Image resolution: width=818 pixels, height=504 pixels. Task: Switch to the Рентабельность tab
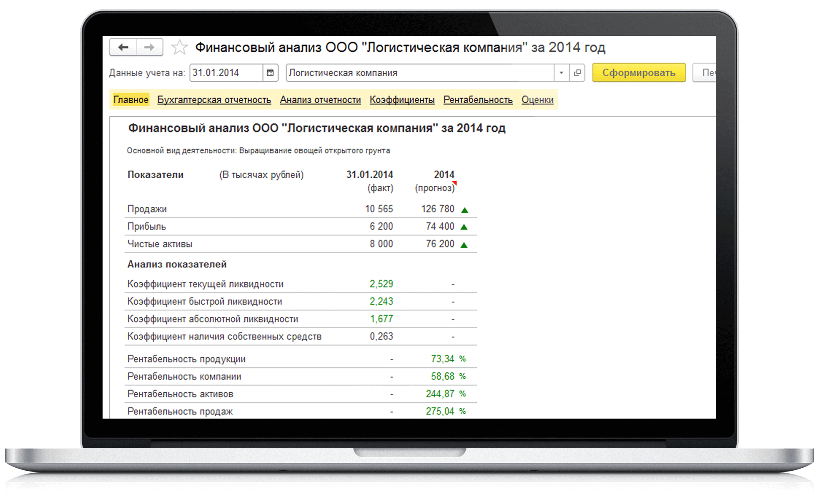pyautogui.click(x=478, y=100)
